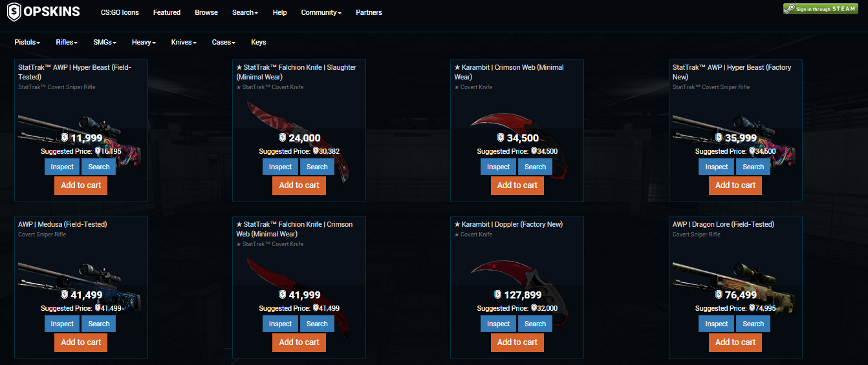Search for Factory New Hyper Beast AWP

[753, 167]
